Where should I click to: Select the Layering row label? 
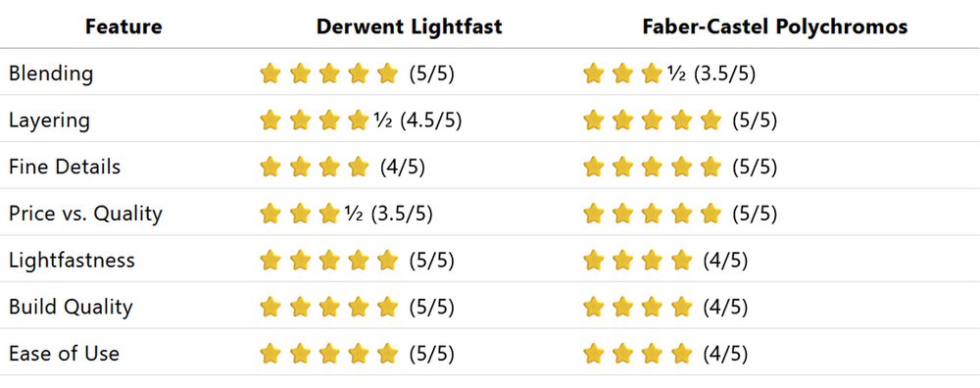(49, 121)
